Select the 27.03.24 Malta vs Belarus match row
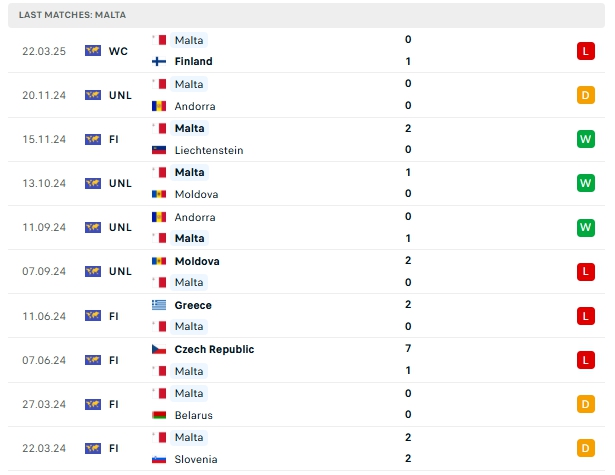 (306, 404)
